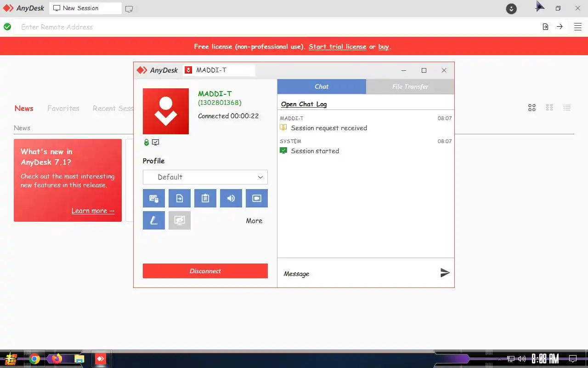
Task: Click the taskbar clock showing 8:08 AM
Action: 545,359
